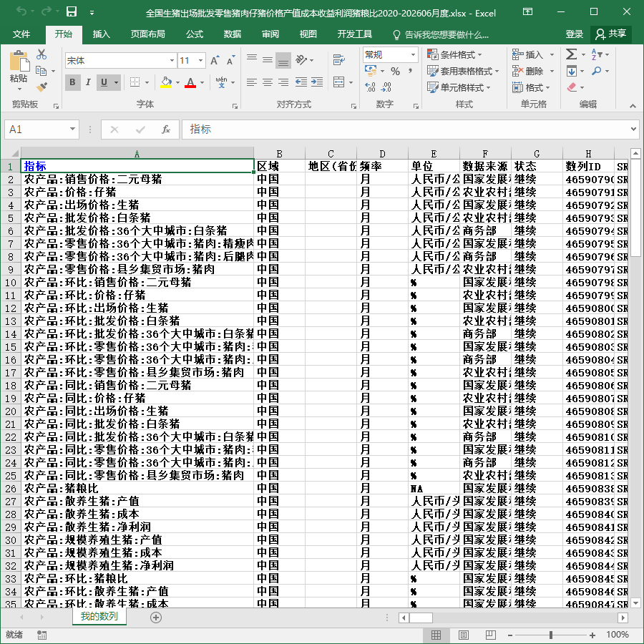Viewport: 644px width, 644px height.
Task: Click the Wrap Text icon
Action: pos(339,60)
